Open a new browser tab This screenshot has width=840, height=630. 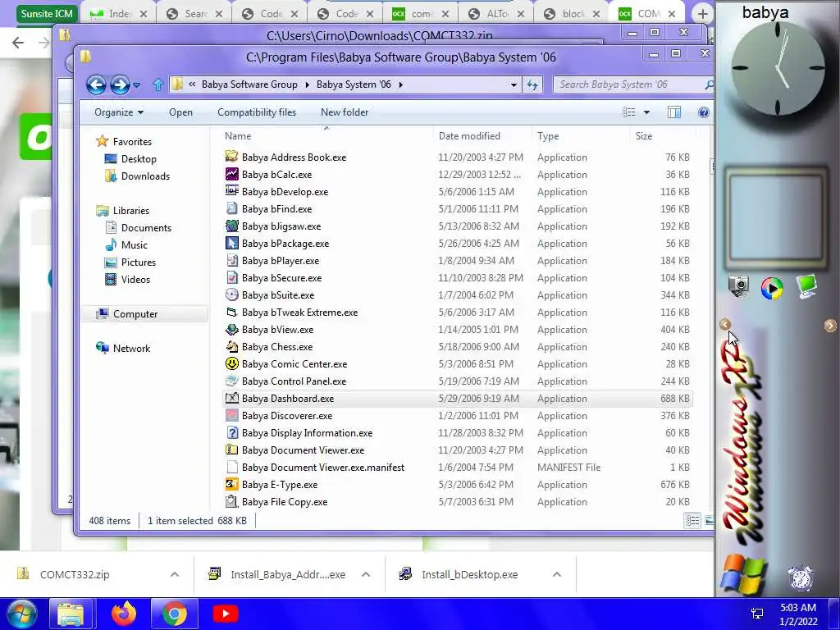tap(703, 14)
